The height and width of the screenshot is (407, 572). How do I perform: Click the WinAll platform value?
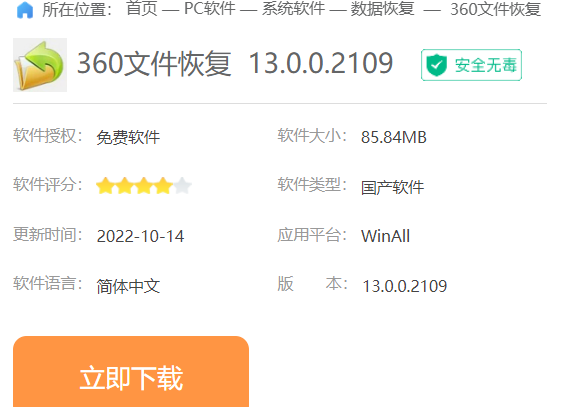pyautogui.click(x=386, y=236)
